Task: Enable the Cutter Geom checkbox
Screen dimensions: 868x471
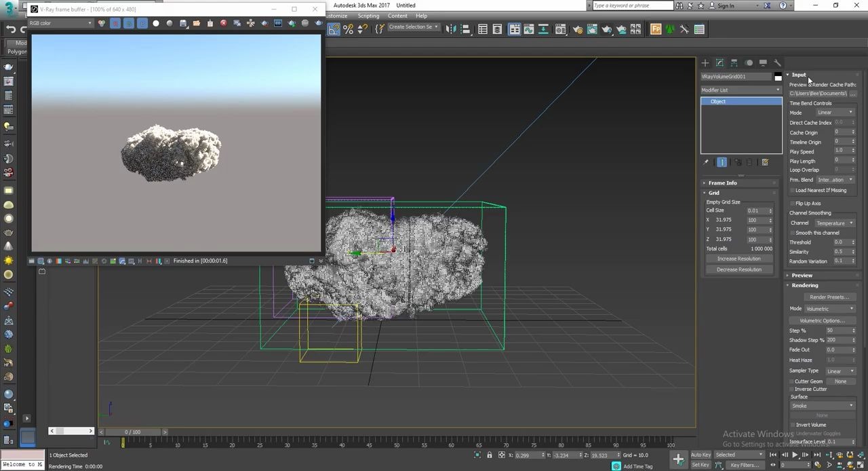Action: (792, 381)
